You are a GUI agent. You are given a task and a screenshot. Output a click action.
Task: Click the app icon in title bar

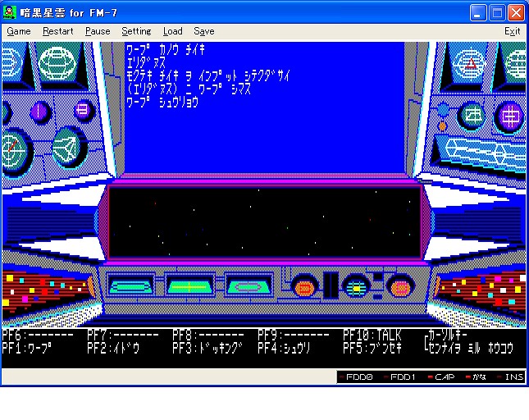(x=9, y=12)
